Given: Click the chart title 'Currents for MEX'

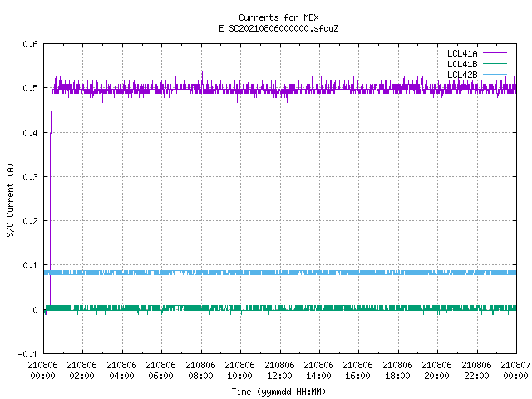Looking at the screenshot, I should 278,17.
